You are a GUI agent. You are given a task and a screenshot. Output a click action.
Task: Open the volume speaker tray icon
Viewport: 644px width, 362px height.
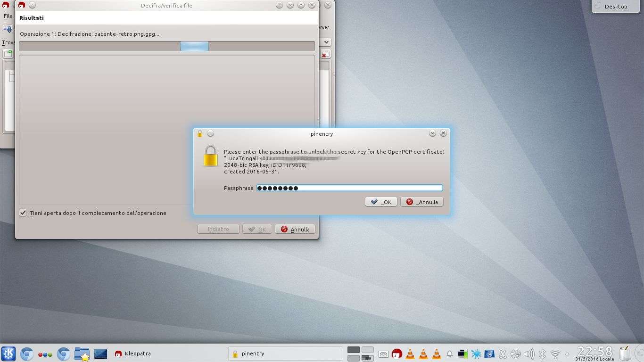coord(529,354)
